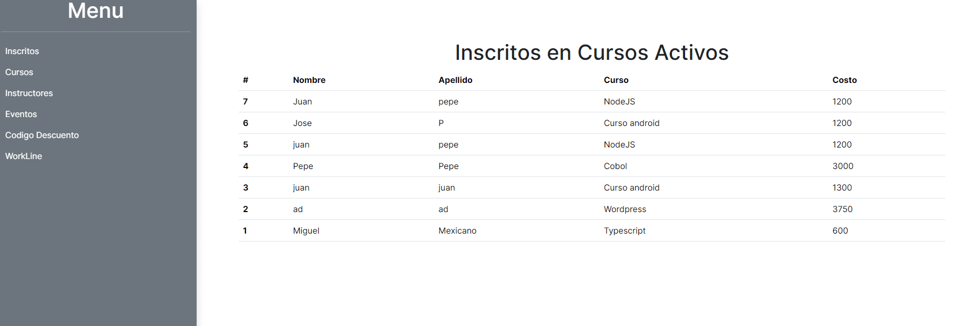980x326 pixels.
Task: Select Pepe enrolled in Cobol
Action: coord(303,166)
